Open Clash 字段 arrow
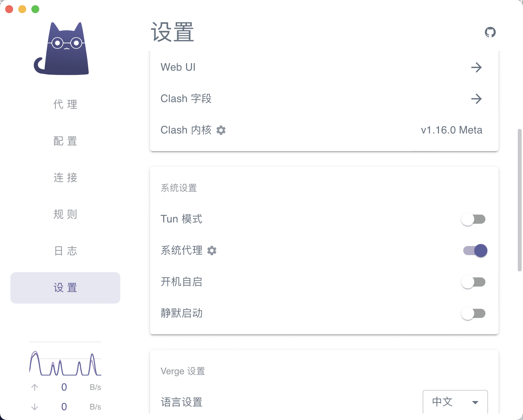This screenshot has width=523, height=420. (477, 99)
